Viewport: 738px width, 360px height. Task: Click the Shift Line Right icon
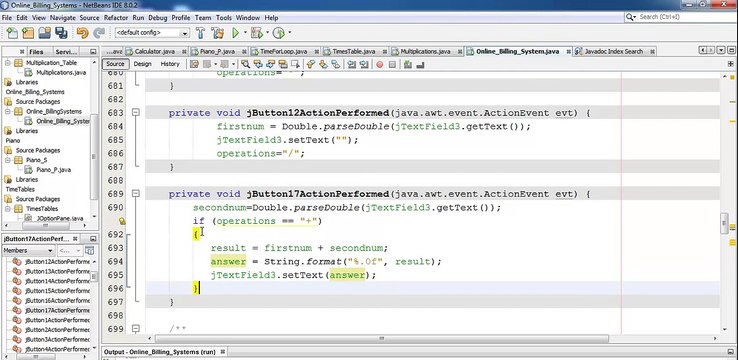tap(364, 64)
